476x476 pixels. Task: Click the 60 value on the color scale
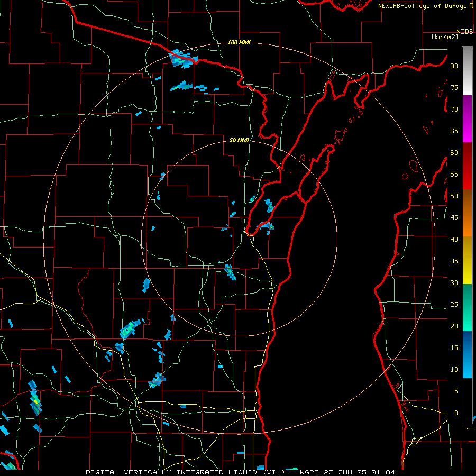pos(454,153)
